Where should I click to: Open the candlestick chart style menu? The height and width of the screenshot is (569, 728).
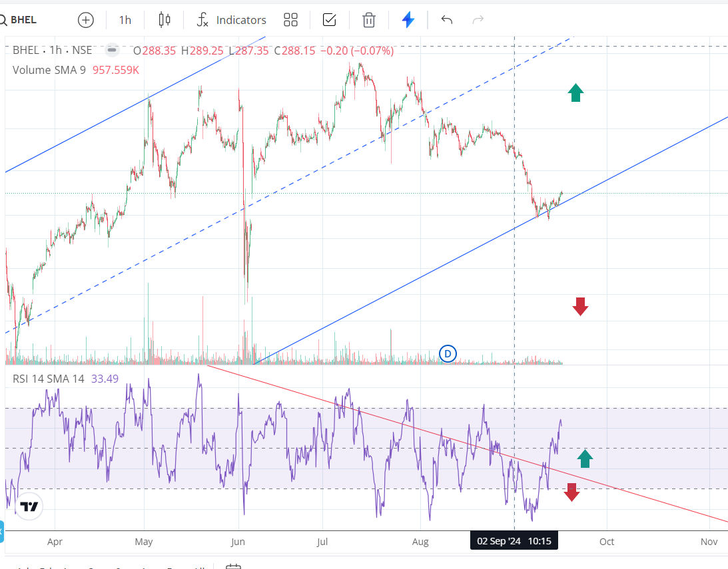165,20
